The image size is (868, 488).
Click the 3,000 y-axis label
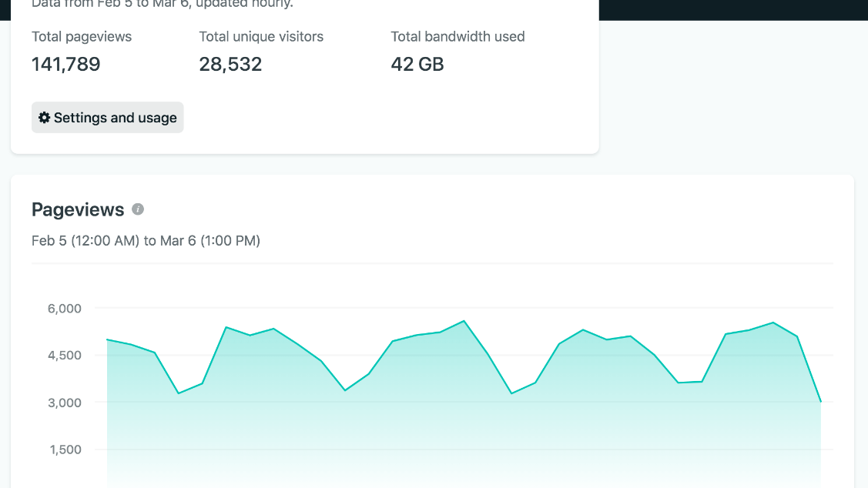65,403
